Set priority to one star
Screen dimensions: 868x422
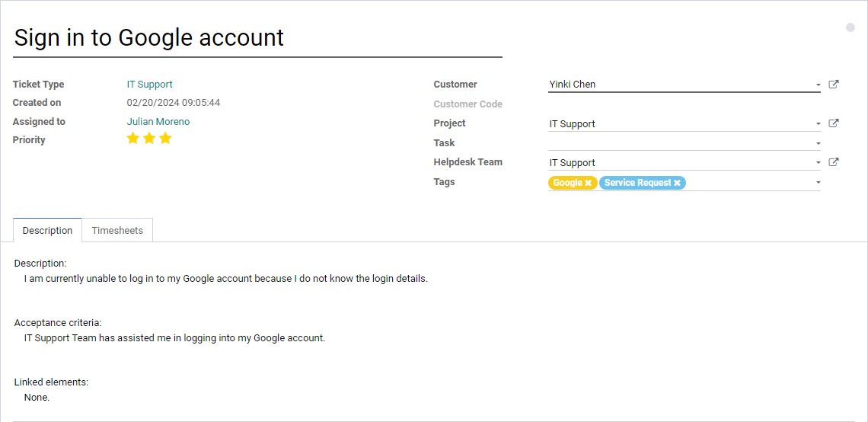[x=132, y=139]
